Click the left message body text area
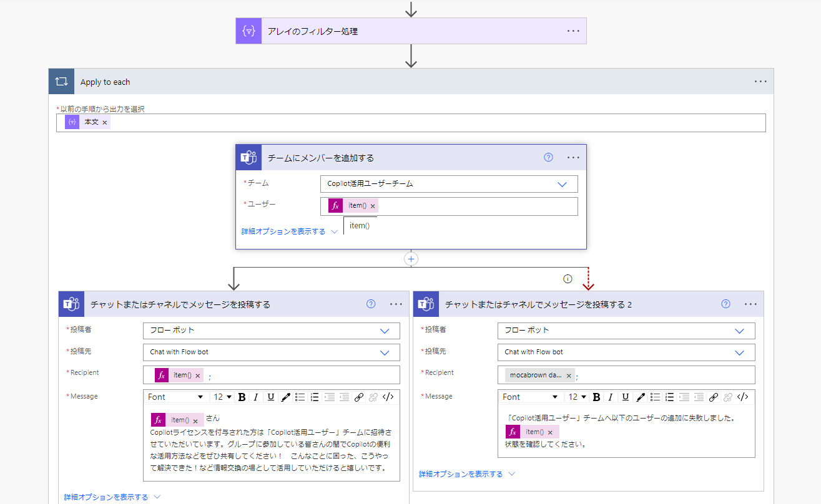The height and width of the screenshot is (504, 821). [x=272, y=443]
